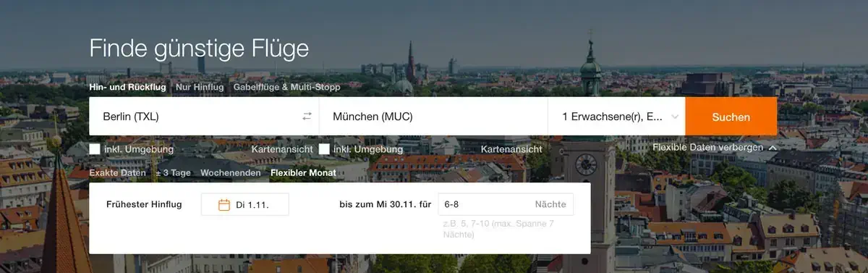
Task: Expand the passengers dropdown chevron
Action: 675,117
